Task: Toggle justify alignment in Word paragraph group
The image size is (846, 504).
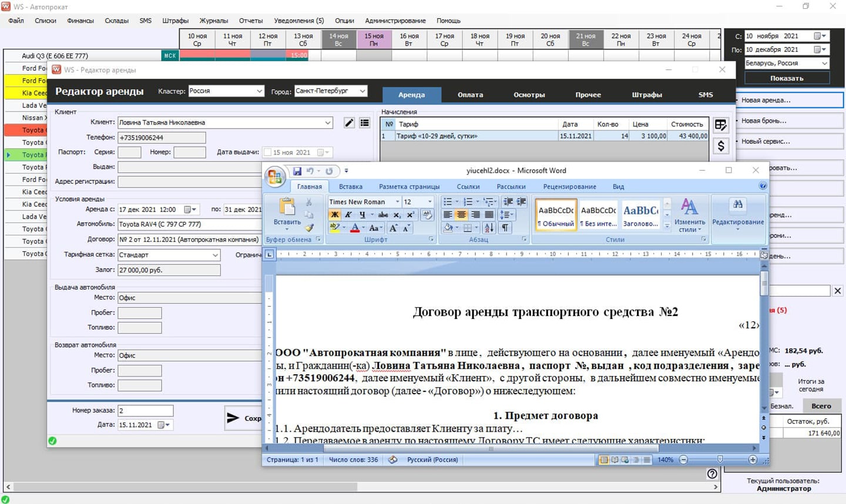Action: tap(489, 215)
